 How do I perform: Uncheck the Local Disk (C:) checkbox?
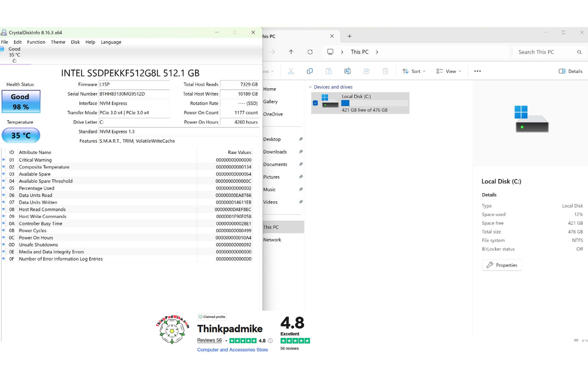coord(315,103)
